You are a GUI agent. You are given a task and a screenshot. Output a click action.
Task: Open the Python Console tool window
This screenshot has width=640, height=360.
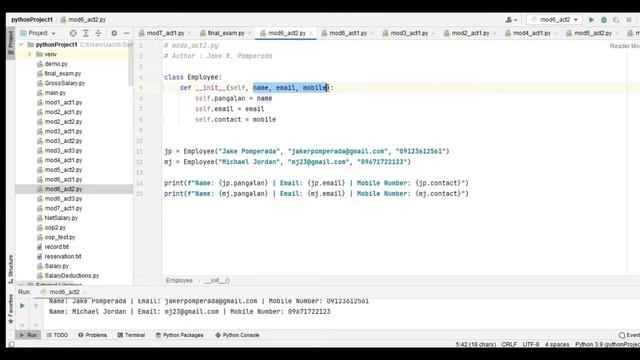point(237,335)
